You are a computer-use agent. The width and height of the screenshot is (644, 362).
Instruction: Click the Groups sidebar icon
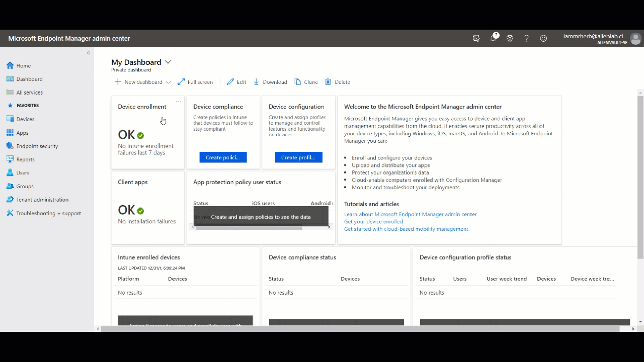coord(10,186)
